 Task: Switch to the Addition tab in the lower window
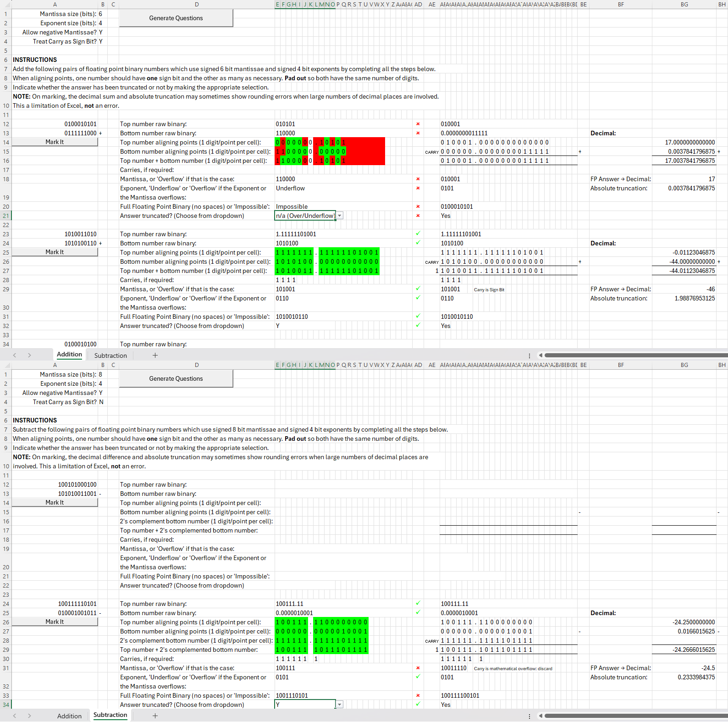[x=69, y=716]
